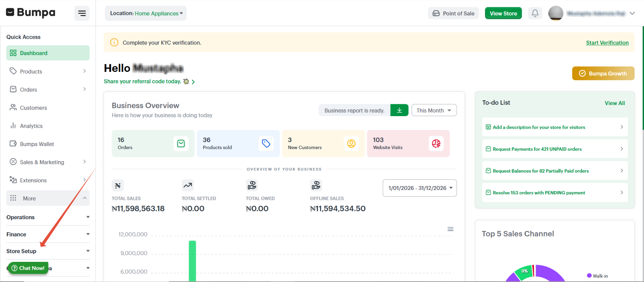Click the Total Owed icon

point(252,185)
